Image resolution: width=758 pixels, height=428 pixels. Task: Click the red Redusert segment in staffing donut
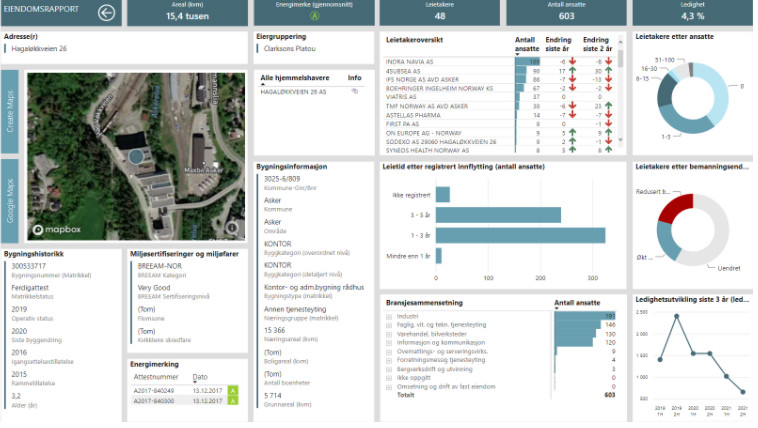coord(675,207)
